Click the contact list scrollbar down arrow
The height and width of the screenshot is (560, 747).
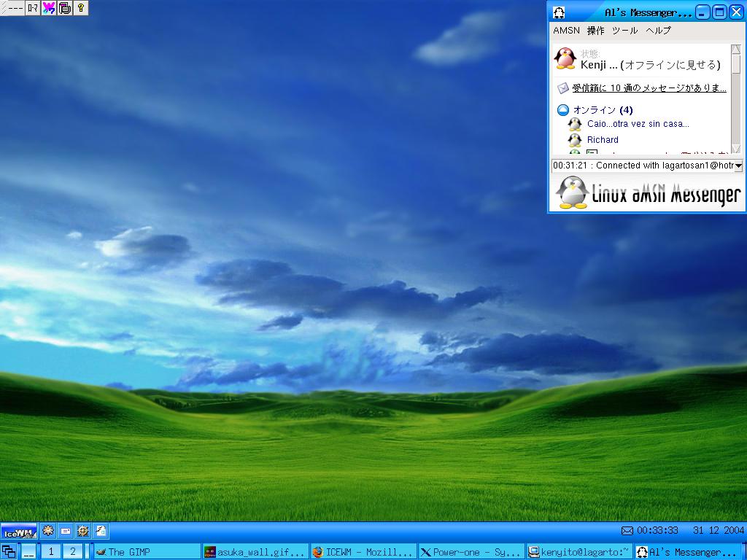pos(736,149)
